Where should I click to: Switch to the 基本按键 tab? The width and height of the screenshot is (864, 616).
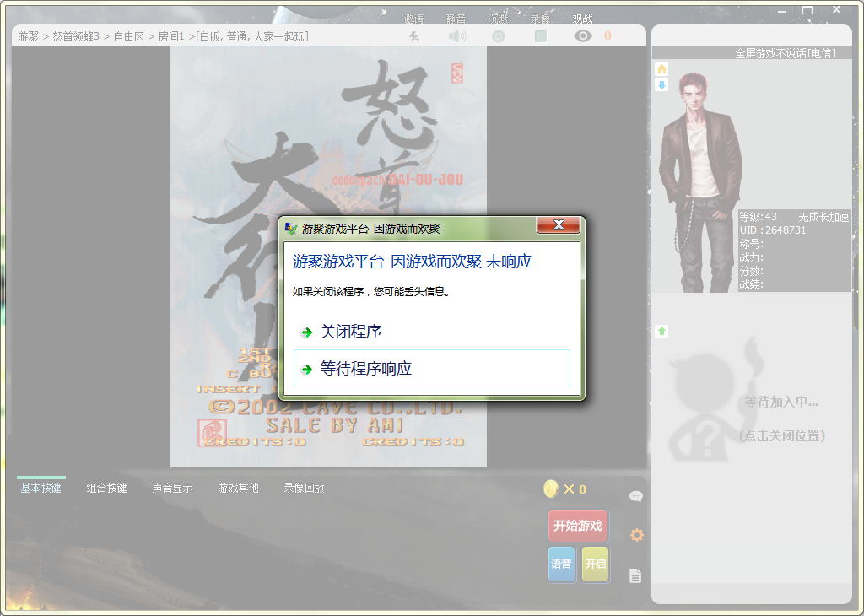click(x=40, y=488)
